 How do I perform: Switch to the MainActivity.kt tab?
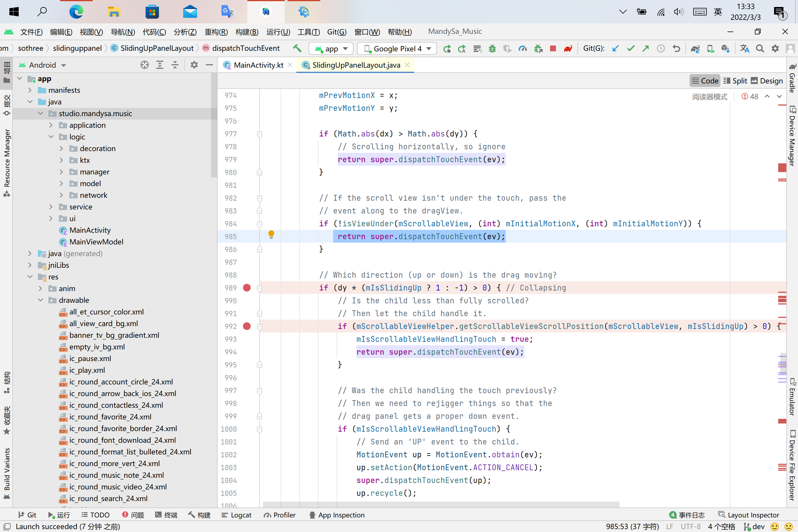click(x=258, y=65)
